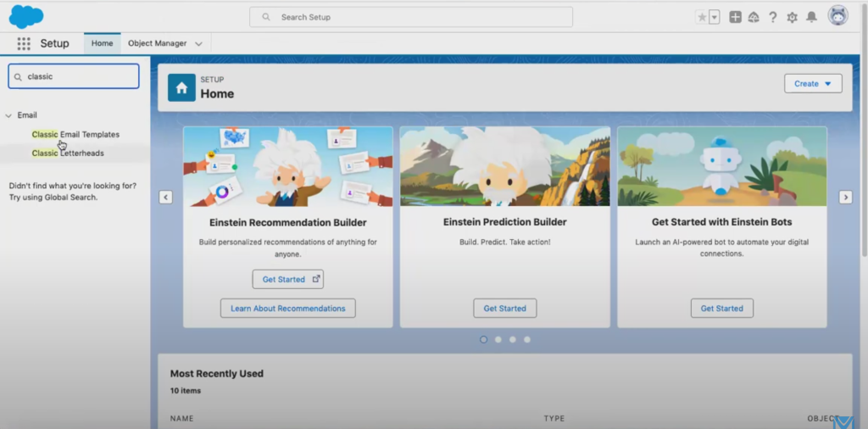Select the second carousel page dot

[x=498, y=339]
